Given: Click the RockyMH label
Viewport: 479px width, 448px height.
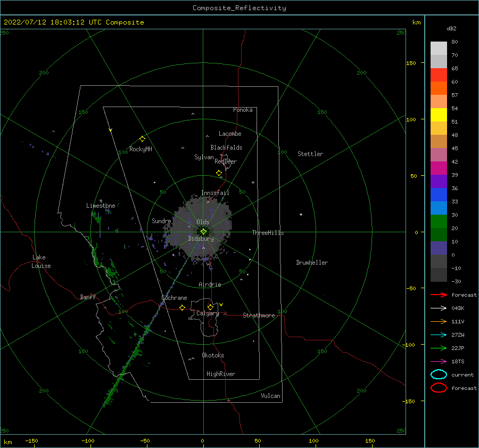Looking at the screenshot, I should coord(141,149).
